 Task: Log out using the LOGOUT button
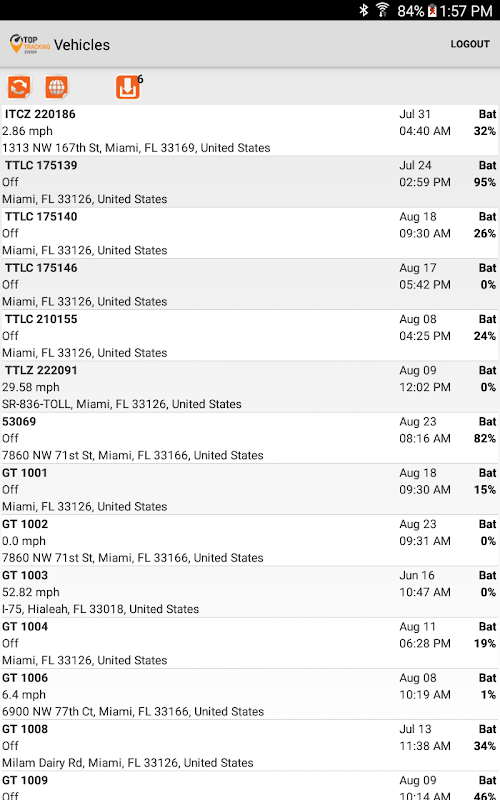coord(470,44)
